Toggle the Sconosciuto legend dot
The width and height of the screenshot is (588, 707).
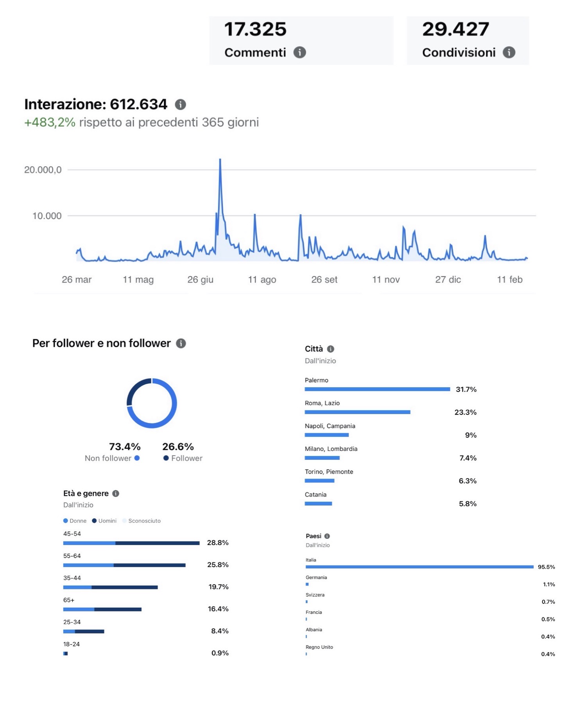click(124, 521)
